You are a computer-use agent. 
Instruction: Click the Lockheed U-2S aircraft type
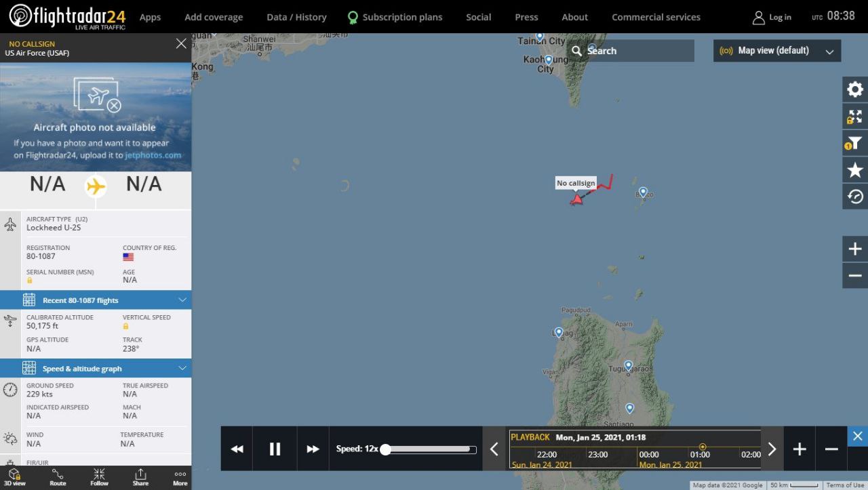[54, 228]
